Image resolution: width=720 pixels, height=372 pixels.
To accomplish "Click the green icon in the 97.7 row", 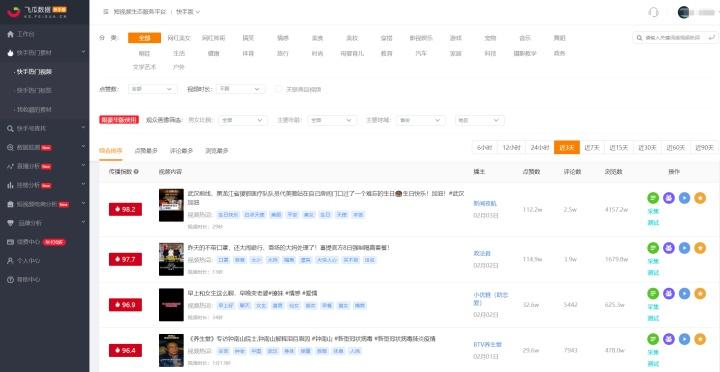I will point(653,248).
